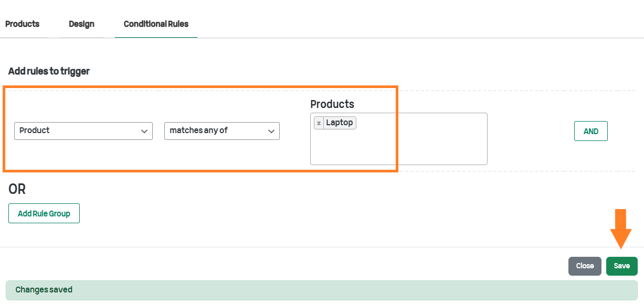Click the orange arrow pointing at Save
The image size is (644, 305).
click(621, 229)
